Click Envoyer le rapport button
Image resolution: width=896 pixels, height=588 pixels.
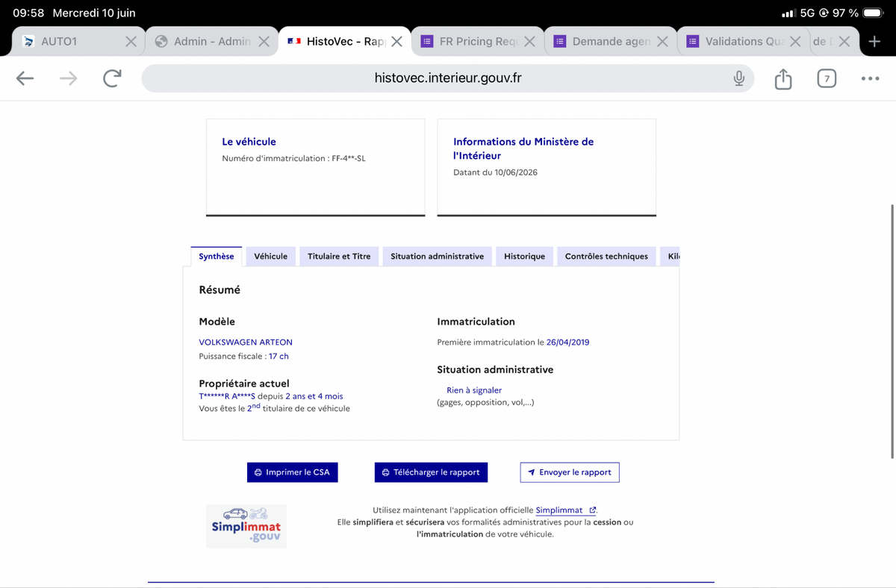[x=570, y=472]
